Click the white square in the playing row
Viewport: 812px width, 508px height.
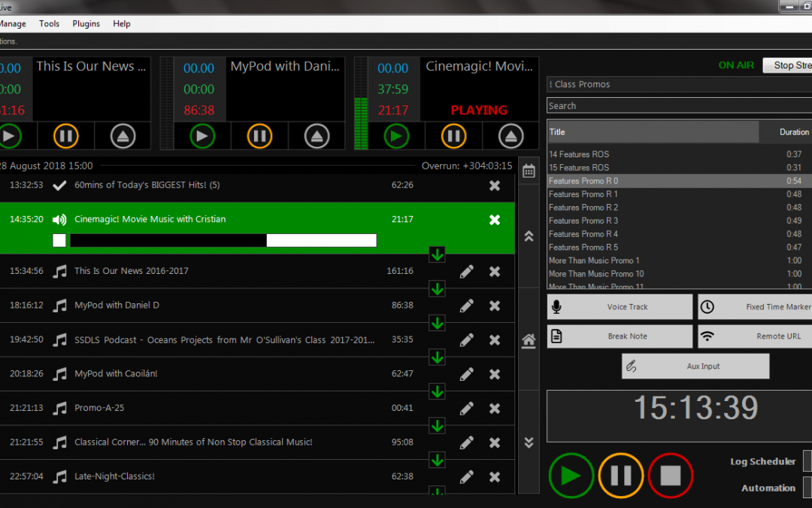pyautogui.click(x=59, y=240)
